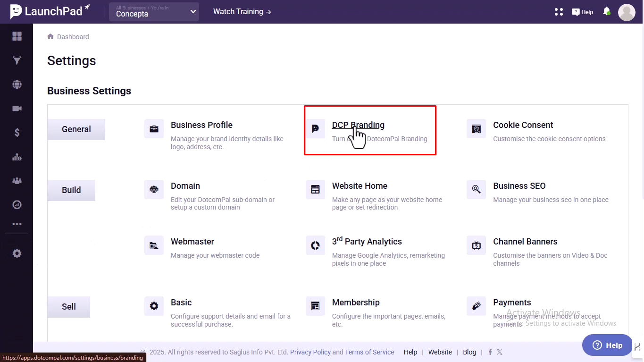Open the footer Website link

pos(440,352)
